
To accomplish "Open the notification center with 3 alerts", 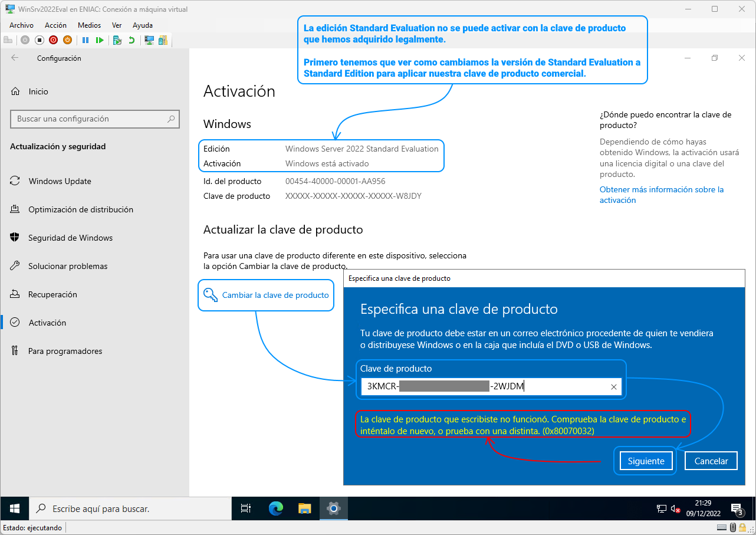I will click(737, 509).
